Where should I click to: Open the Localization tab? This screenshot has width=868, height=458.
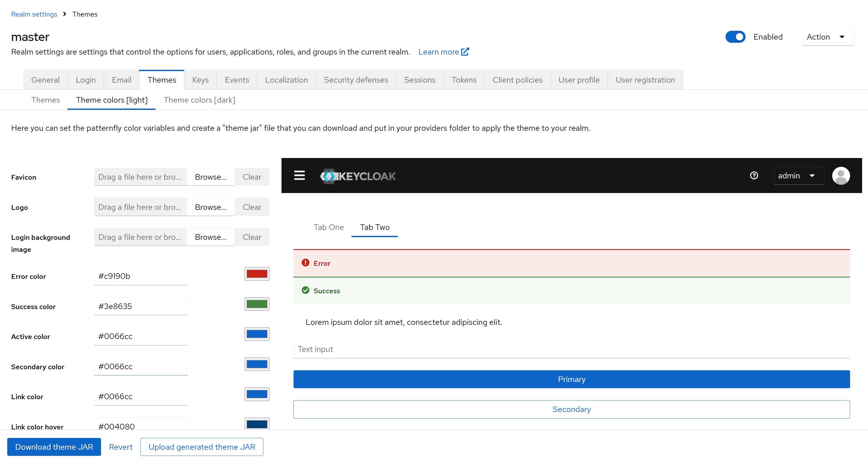click(286, 80)
